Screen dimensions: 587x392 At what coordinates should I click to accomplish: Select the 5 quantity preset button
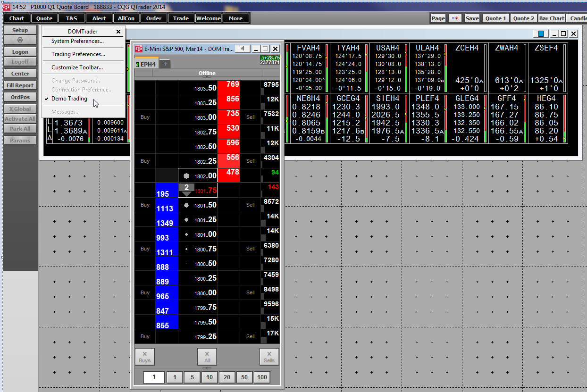(x=192, y=377)
